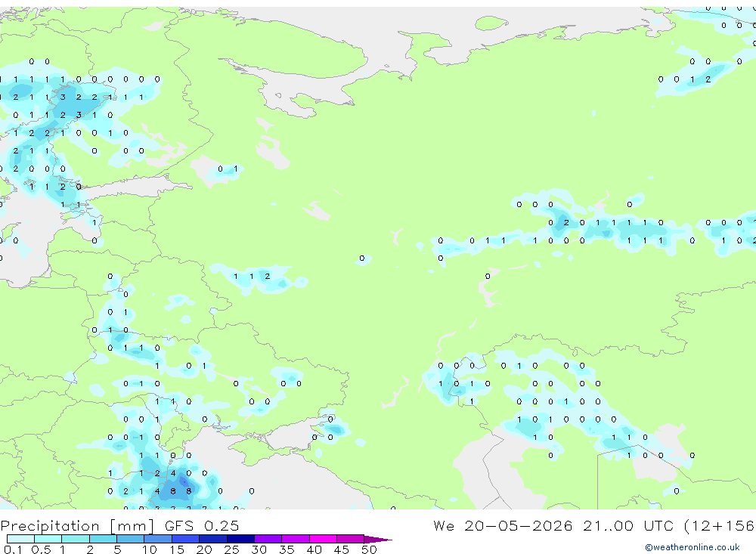This screenshot has height=554, width=756.
Task: Click the legend label '20'
Action: pyautogui.click(x=204, y=549)
